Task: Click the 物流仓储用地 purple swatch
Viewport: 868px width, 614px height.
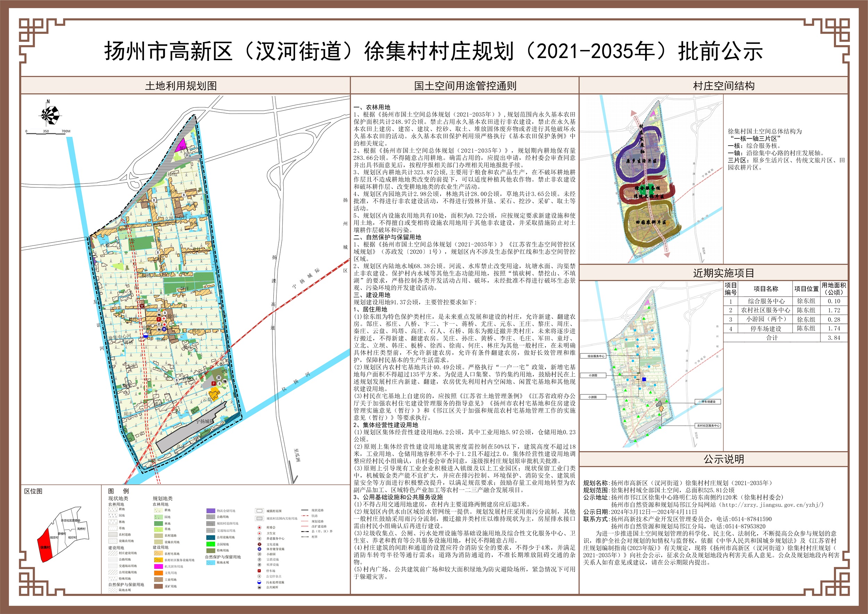Action: (210, 511)
